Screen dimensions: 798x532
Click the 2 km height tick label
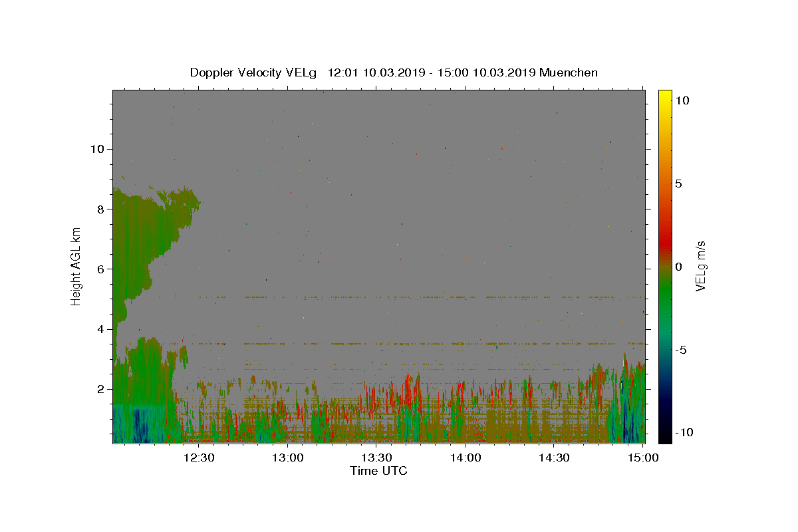(100, 389)
